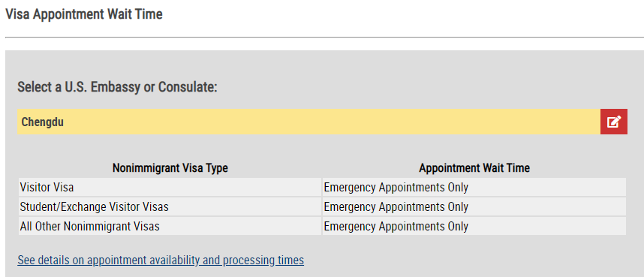This screenshot has width=644, height=277.
Task: Click the Select a U.S. Embassy label
Action: coord(117,87)
